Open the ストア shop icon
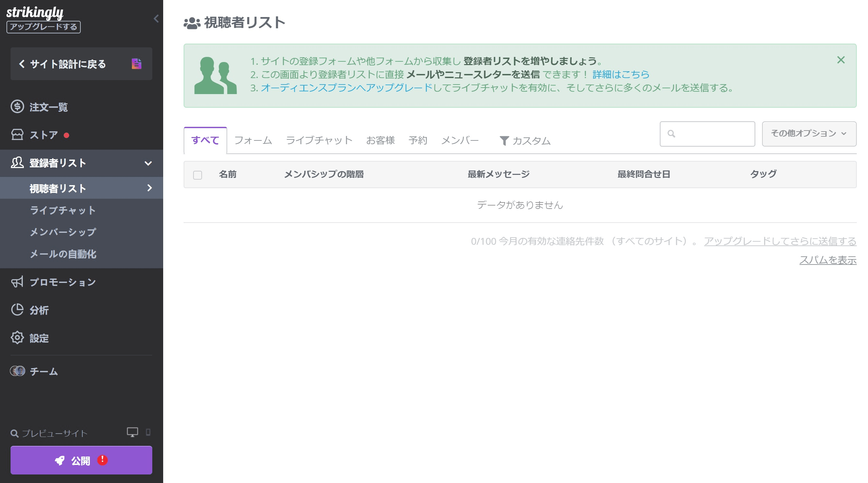868x483 pixels. point(17,135)
